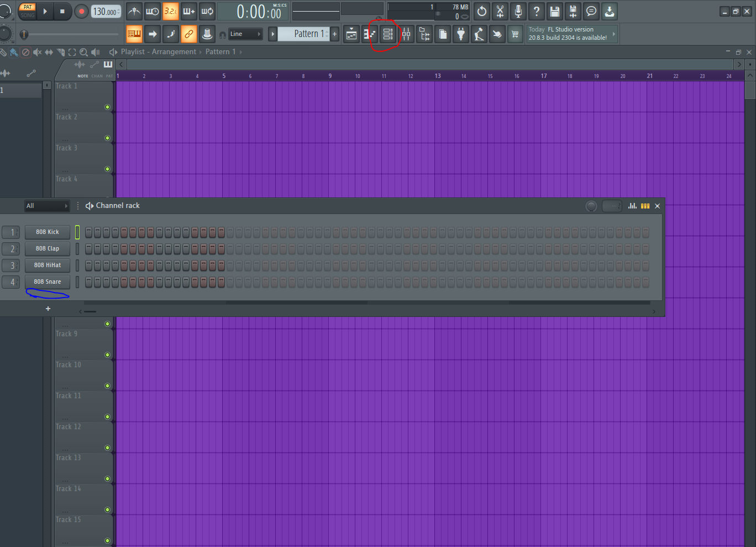Expand the FL Studio version news panel arrow

(613, 34)
